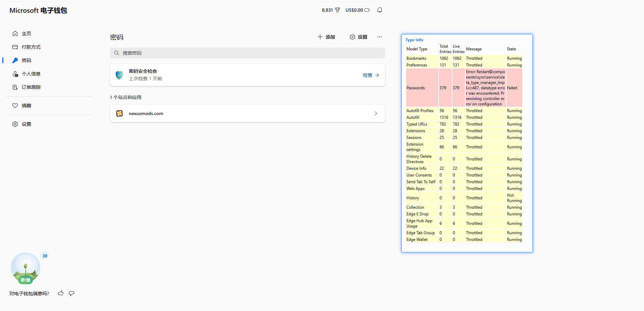
Task: Select 密码 in the sidebar
Action: click(x=26, y=60)
